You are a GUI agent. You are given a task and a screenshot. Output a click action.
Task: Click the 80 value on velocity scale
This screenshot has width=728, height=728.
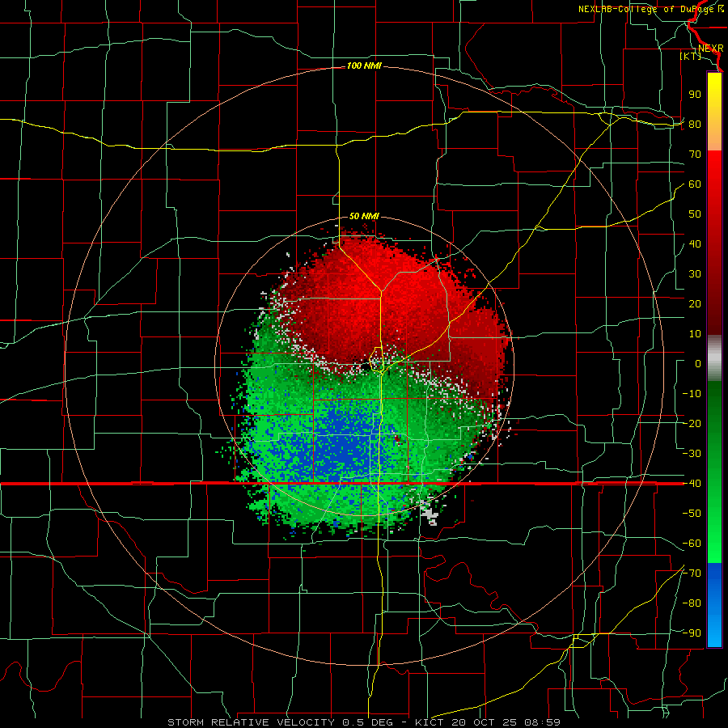(695, 125)
